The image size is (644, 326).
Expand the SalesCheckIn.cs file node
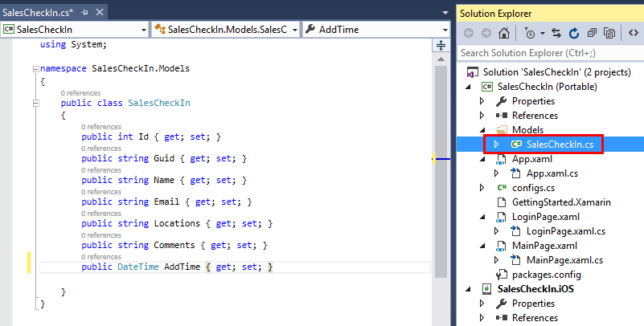(497, 145)
